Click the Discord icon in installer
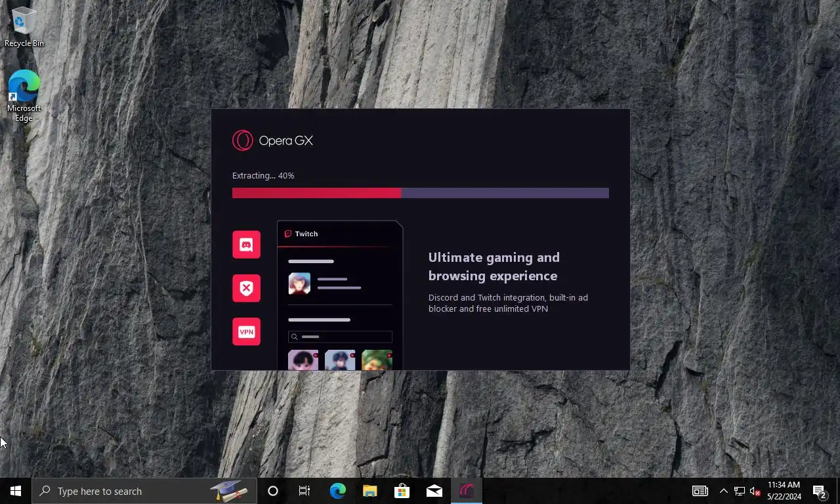The image size is (840, 504). click(246, 244)
